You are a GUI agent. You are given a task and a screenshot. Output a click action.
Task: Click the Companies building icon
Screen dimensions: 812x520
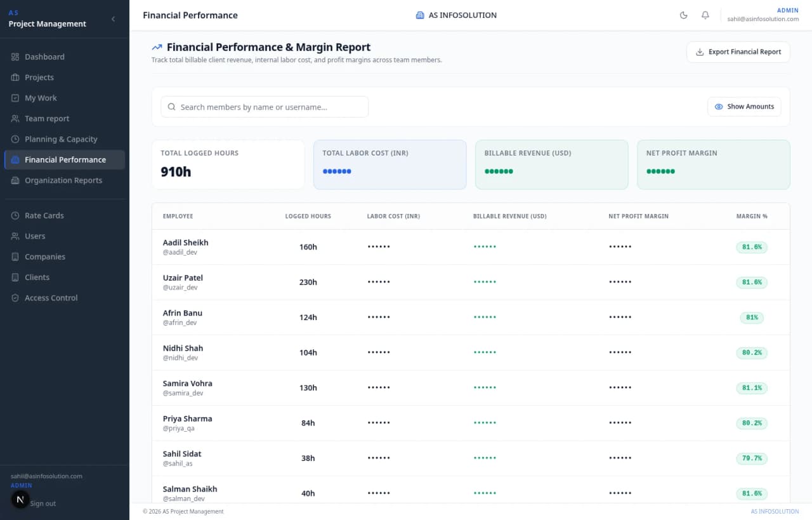15,257
